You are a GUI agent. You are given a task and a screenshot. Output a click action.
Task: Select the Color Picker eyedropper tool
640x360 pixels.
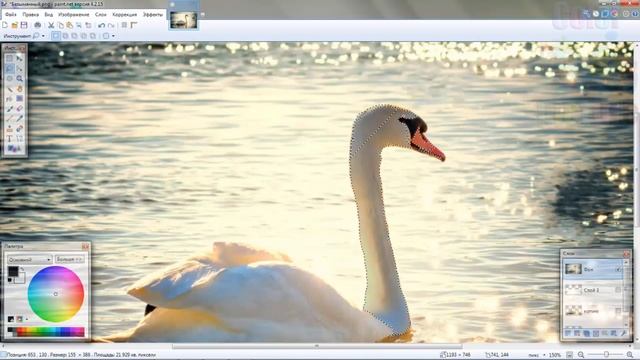19,118
